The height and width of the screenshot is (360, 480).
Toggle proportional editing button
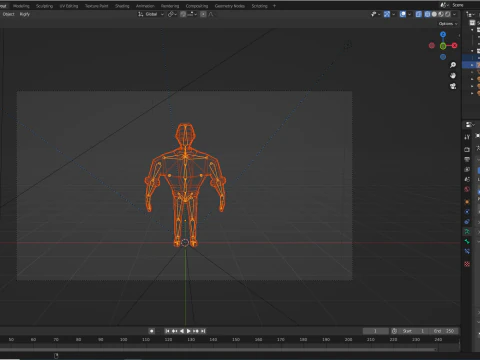[203, 14]
